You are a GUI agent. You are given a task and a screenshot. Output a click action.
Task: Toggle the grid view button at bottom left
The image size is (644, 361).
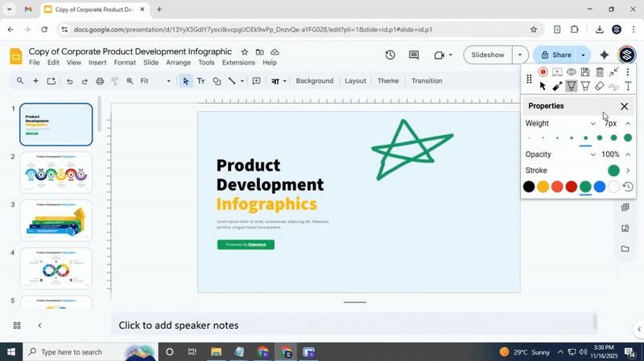click(17, 326)
